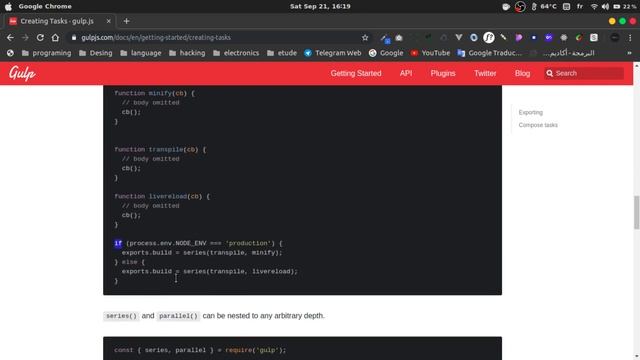The width and height of the screenshot is (640, 360).
Task: Show hidden bookmarks with the chevron
Action: (629, 53)
